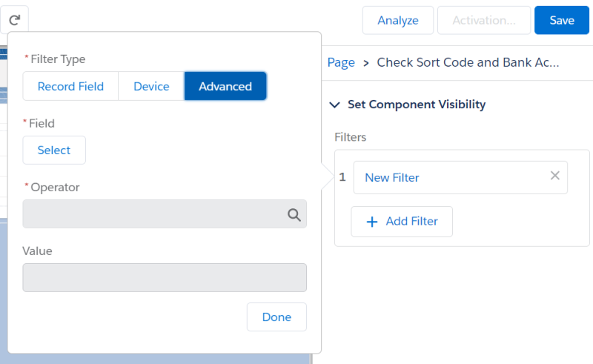
Task: Select the Advanced filter type
Action: (x=225, y=86)
